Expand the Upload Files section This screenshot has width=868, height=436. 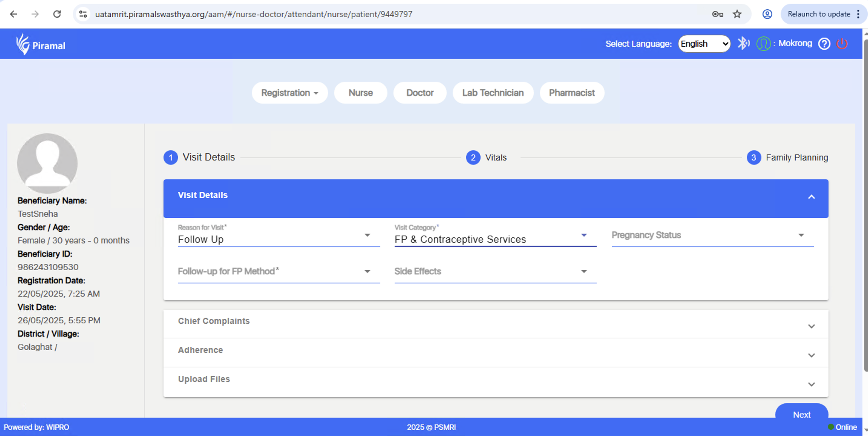[496, 382]
